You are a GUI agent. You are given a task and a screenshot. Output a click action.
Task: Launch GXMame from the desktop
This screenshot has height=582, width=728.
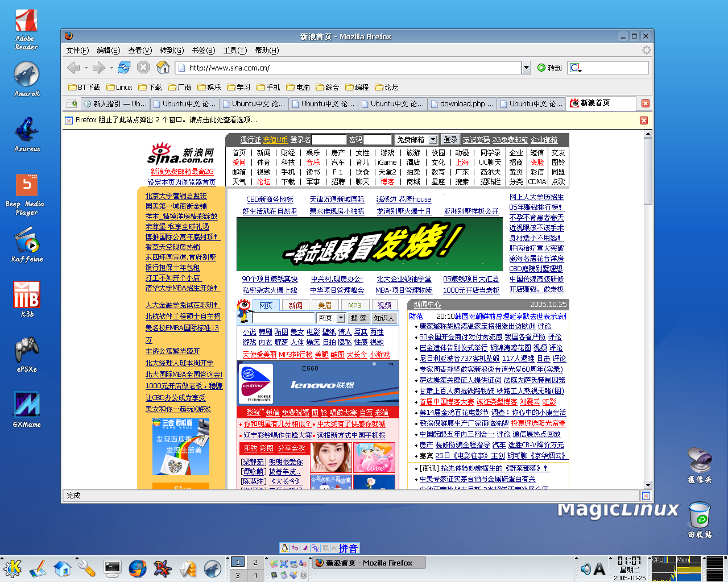[27, 409]
